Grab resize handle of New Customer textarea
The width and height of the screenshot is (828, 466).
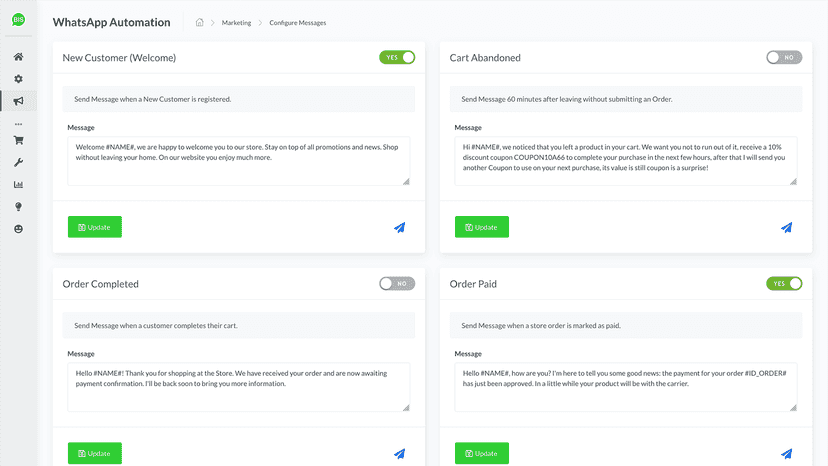pos(406,181)
